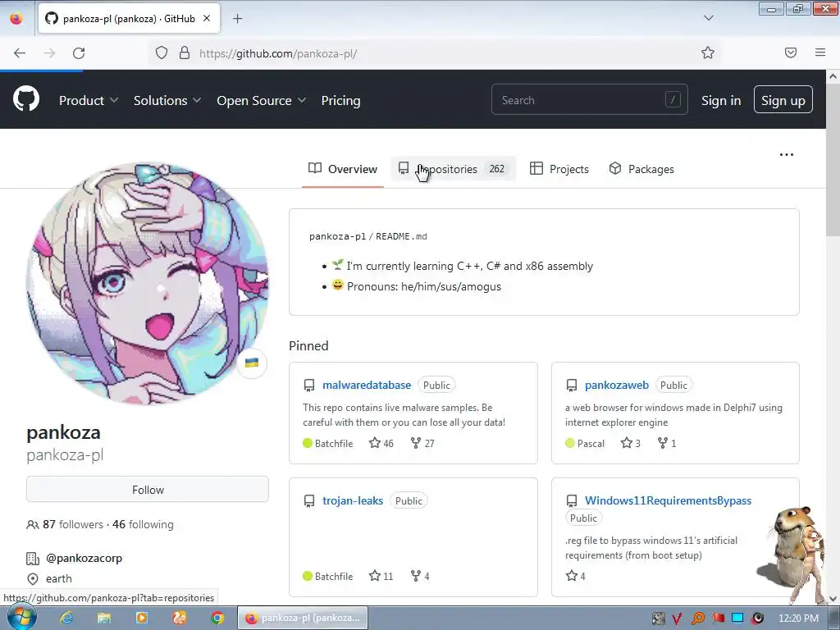Launch Chrome from the taskbar
Screen dimensions: 840x630
point(217,618)
